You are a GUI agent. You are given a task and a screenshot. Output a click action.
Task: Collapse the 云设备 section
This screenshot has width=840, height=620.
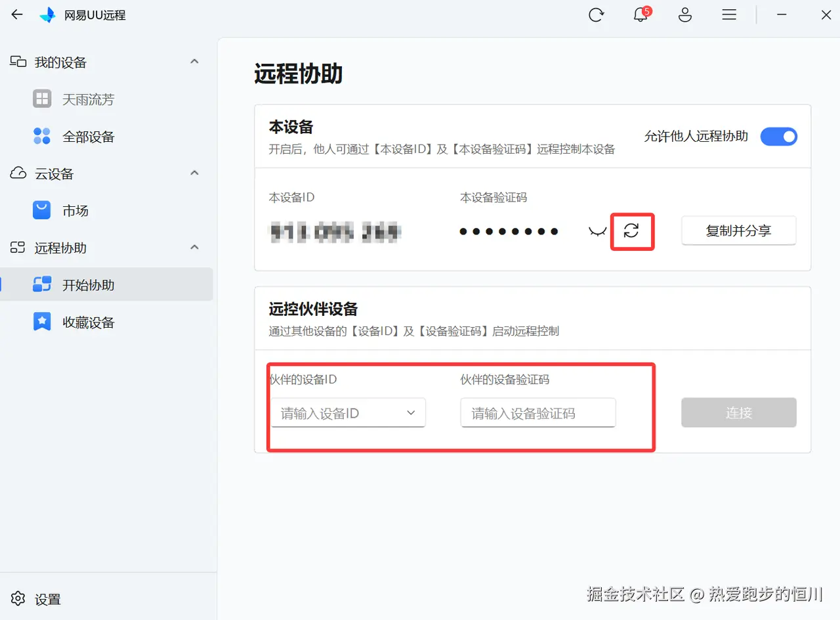click(194, 173)
